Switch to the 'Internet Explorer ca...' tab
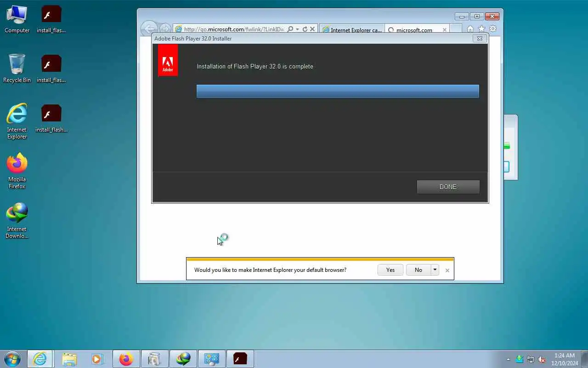 352,30
